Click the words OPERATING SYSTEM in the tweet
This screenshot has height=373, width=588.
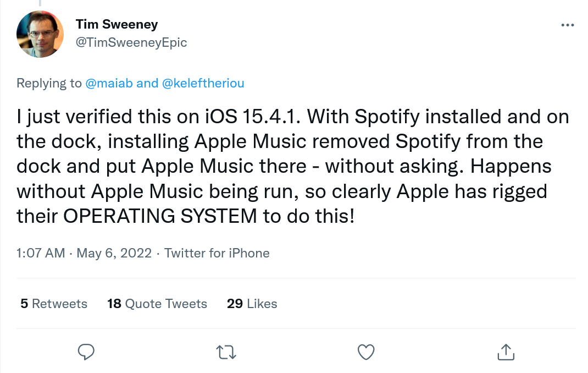click(160, 216)
